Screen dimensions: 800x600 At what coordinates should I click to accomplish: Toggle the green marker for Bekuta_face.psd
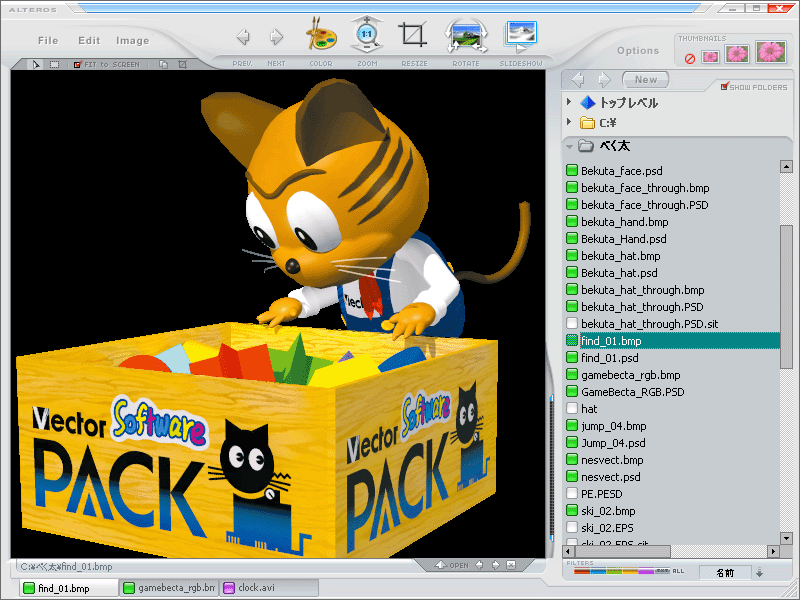[x=572, y=170]
